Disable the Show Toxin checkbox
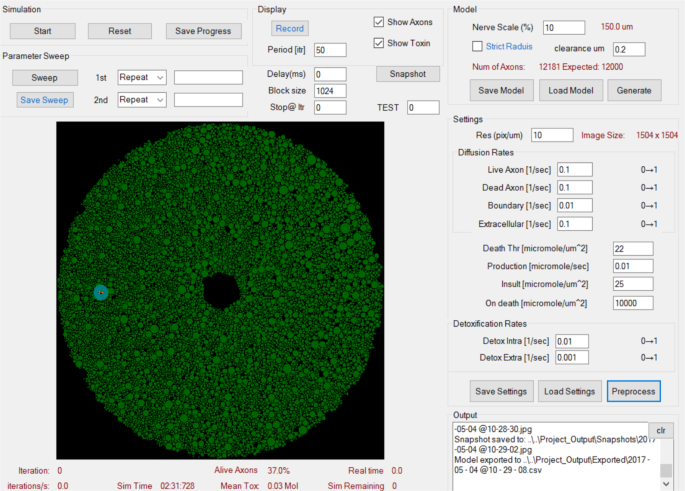Screen dimensions: 685x491 pos(379,43)
